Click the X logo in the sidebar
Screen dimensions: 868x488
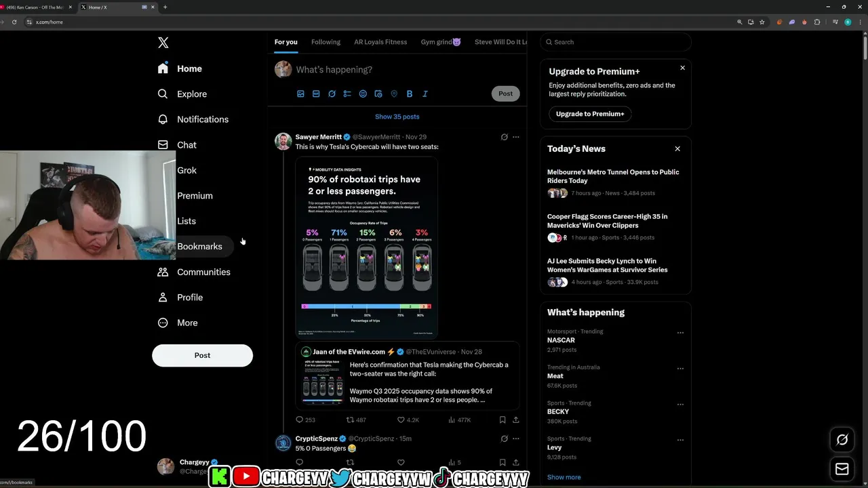163,43
